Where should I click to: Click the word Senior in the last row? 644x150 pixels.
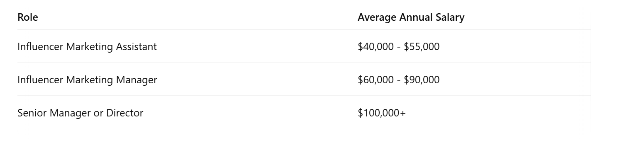(x=32, y=113)
